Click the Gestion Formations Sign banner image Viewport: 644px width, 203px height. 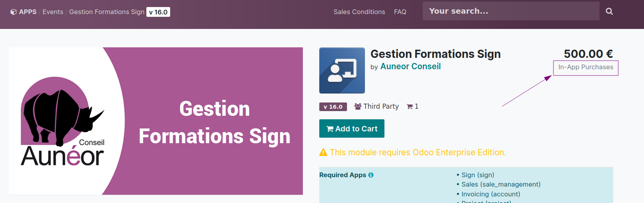pyautogui.click(x=156, y=121)
